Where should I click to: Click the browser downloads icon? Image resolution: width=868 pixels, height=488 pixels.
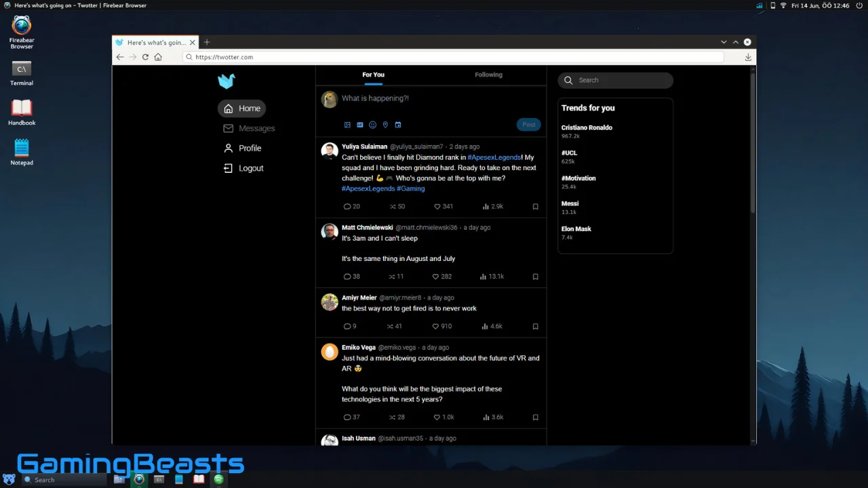click(748, 57)
